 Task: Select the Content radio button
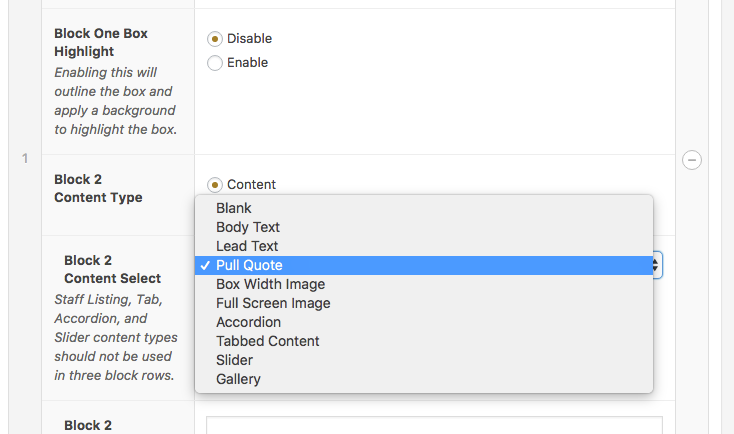coord(215,185)
